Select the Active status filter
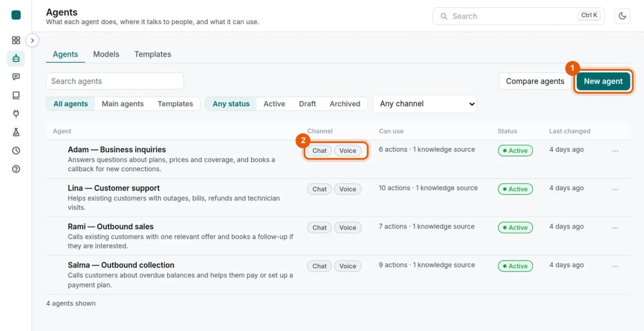 (274, 104)
